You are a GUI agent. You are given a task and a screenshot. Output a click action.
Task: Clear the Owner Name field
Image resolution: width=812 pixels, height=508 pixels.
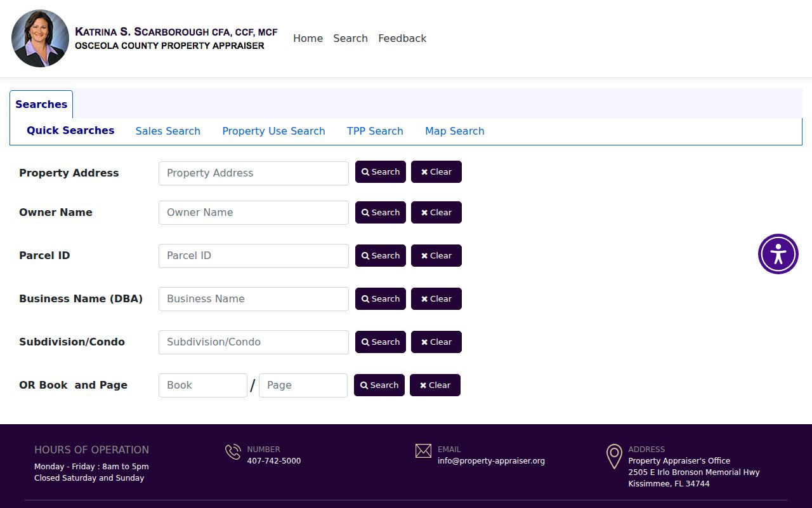pyautogui.click(x=436, y=213)
